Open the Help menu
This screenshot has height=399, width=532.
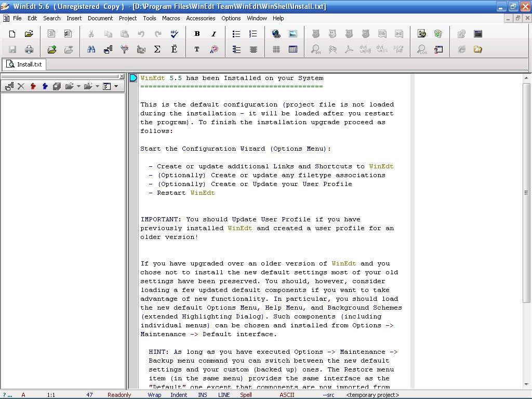pyautogui.click(x=278, y=18)
